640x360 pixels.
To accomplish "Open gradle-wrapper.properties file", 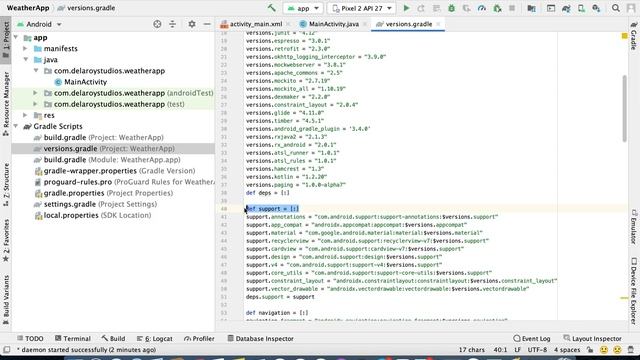I will tap(115, 171).
